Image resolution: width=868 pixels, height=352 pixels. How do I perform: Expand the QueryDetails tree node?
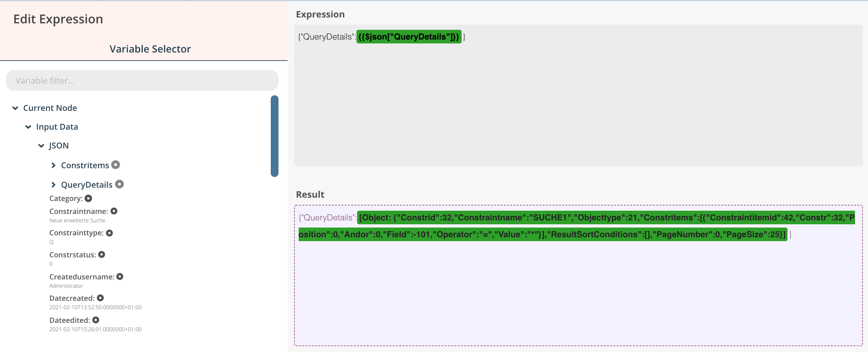click(53, 185)
